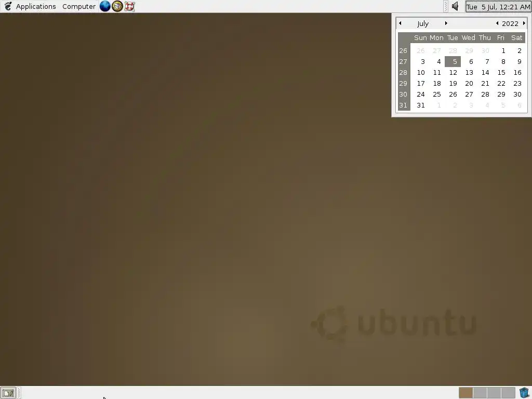This screenshot has height=399, width=532.
Task: Toggle the clock showing Tue 5 Jul
Action: (x=498, y=7)
